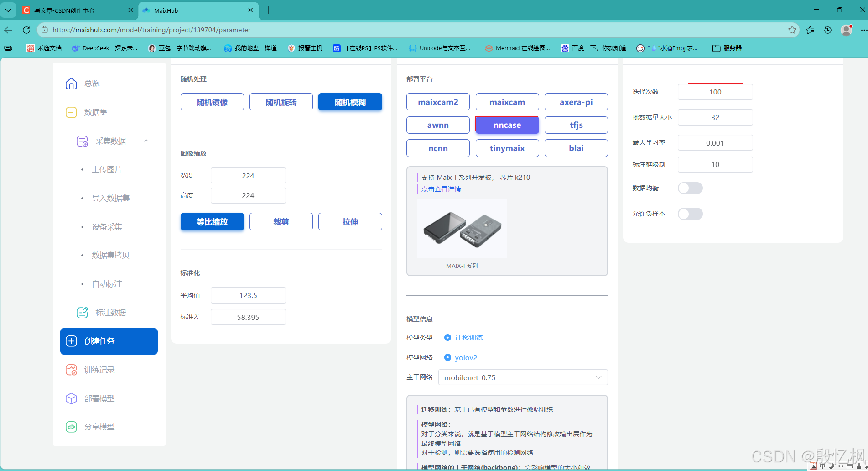Image resolution: width=868 pixels, height=471 pixels.
Task: Collapse the 采集数据 submenu chevron
Action: point(146,141)
